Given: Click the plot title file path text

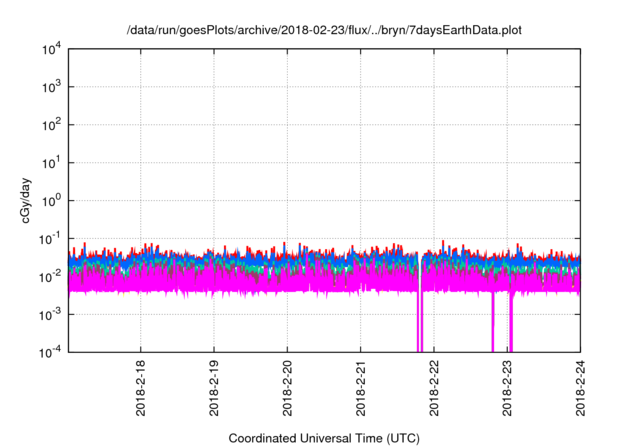Looking at the screenshot, I should point(324,31).
